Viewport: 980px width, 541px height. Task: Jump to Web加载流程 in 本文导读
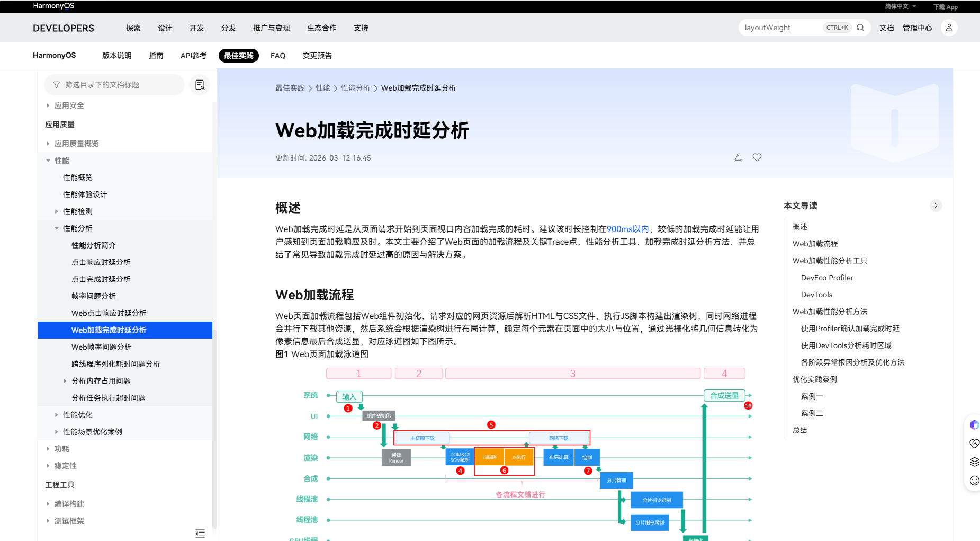coord(815,244)
